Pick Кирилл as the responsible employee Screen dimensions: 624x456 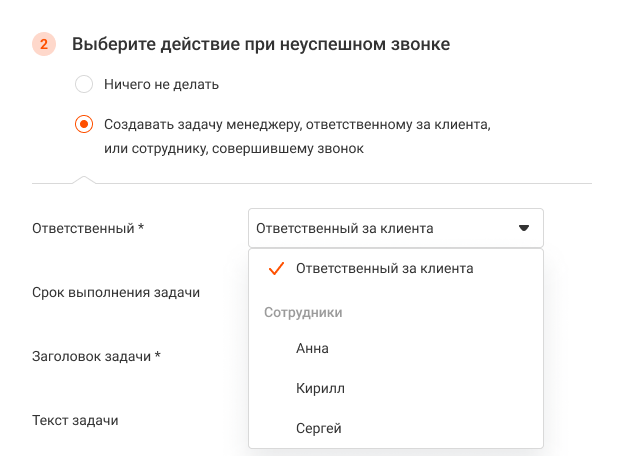click(320, 388)
